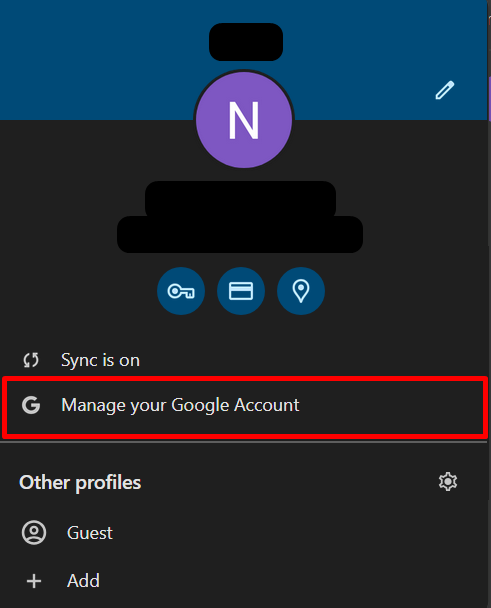The width and height of the screenshot is (491, 608).
Task: Click the plus icon to add profile
Action: tap(34, 581)
